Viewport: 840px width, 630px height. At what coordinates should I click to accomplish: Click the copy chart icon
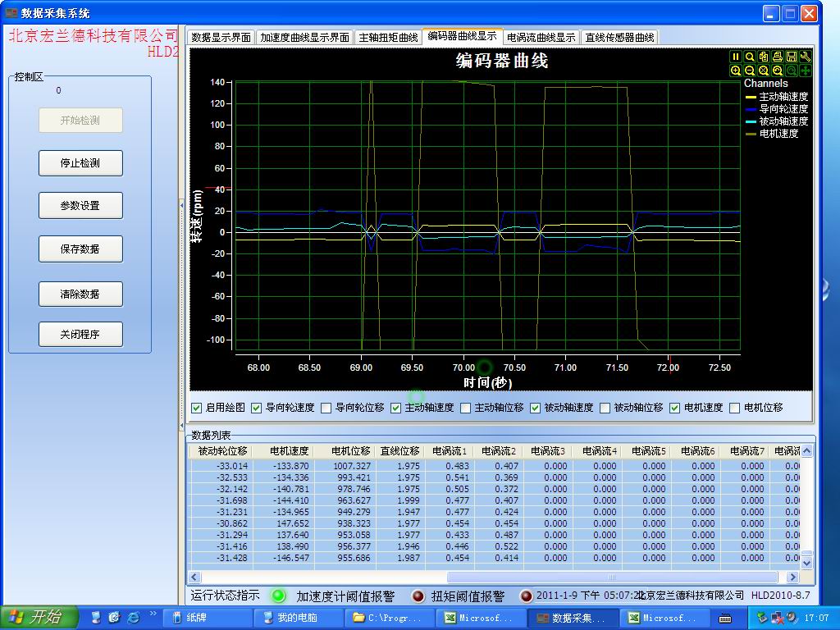(x=764, y=57)
